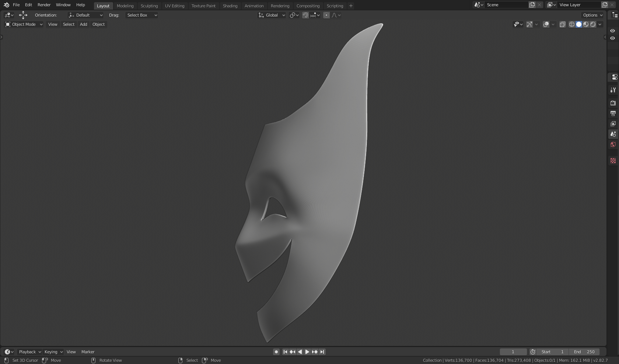Open the Output Properties tab
This screenshot has height=364, width=619.
click(x=613, y=113)
